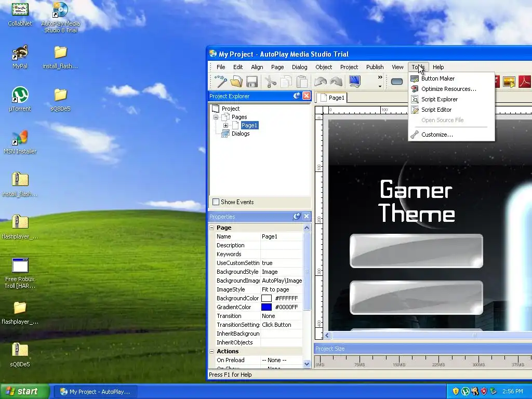
Task: Open the Object menu
Action: [324, 67]
